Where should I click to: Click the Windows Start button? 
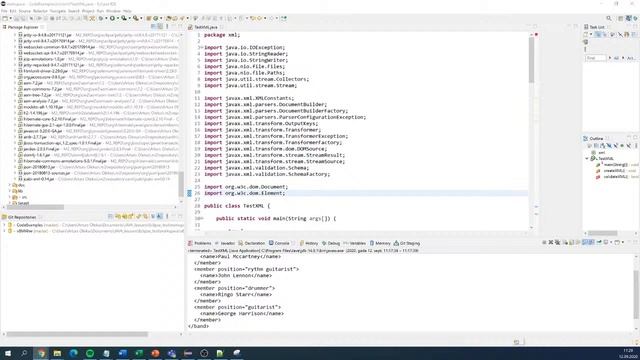tap(8, 353)
